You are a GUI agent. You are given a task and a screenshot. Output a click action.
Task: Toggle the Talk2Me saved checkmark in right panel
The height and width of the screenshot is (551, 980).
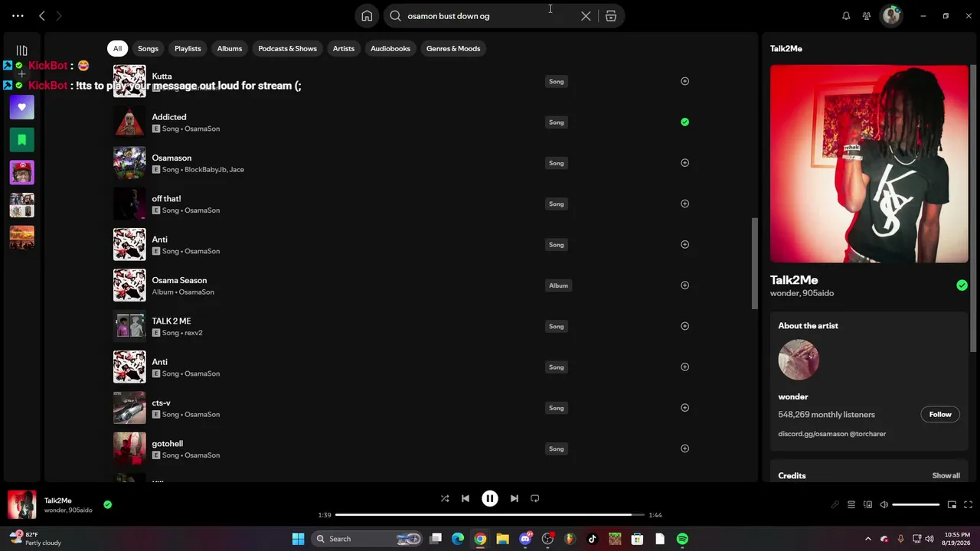pyautogui.click(x=962, y=285)
